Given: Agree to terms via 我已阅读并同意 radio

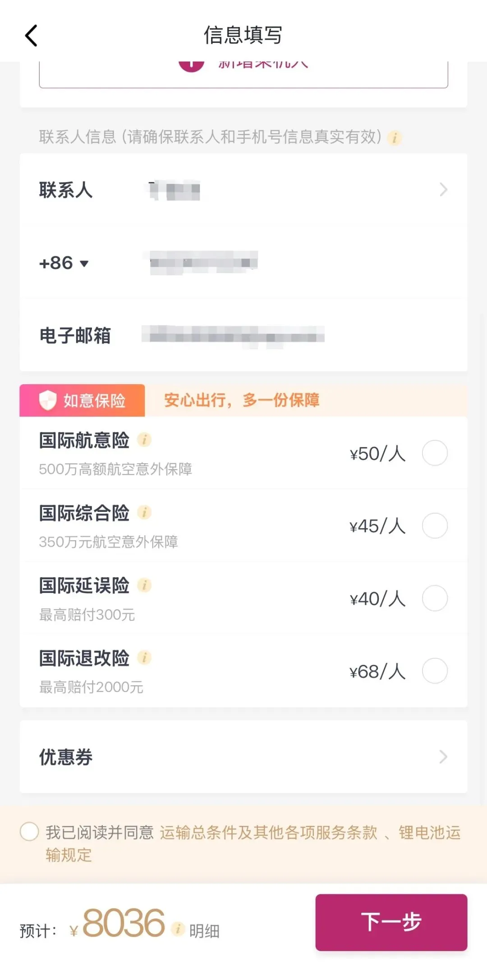Looking at the screenshot, I should (x=29, y=832).
